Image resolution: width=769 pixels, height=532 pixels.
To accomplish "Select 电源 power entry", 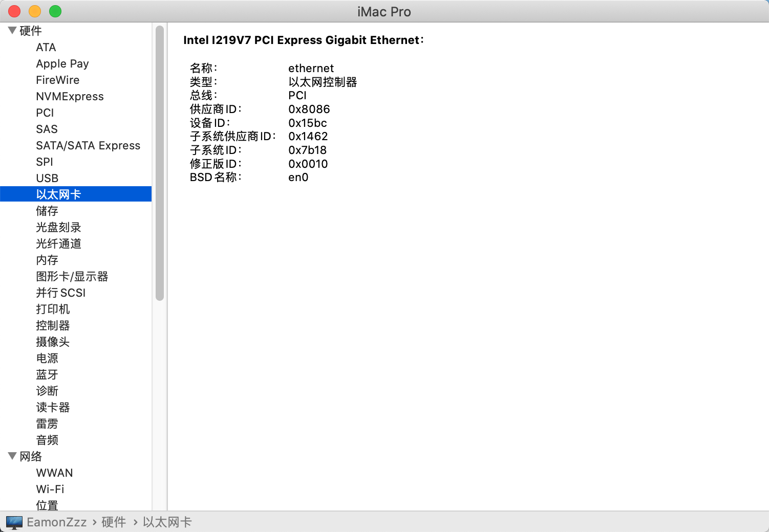I will pyautogui.click(x=47, y=358).
